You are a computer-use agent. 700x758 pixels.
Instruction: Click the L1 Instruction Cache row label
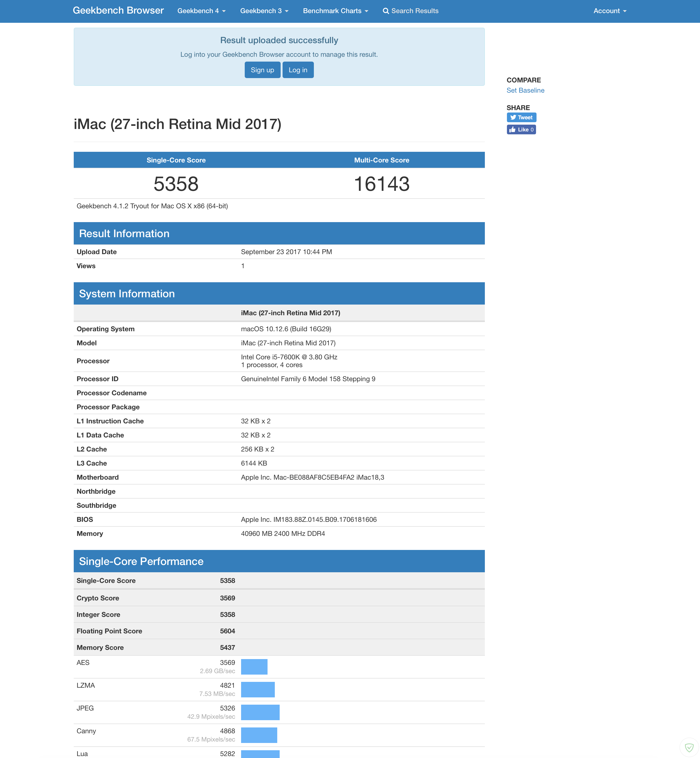pos(110,421)
